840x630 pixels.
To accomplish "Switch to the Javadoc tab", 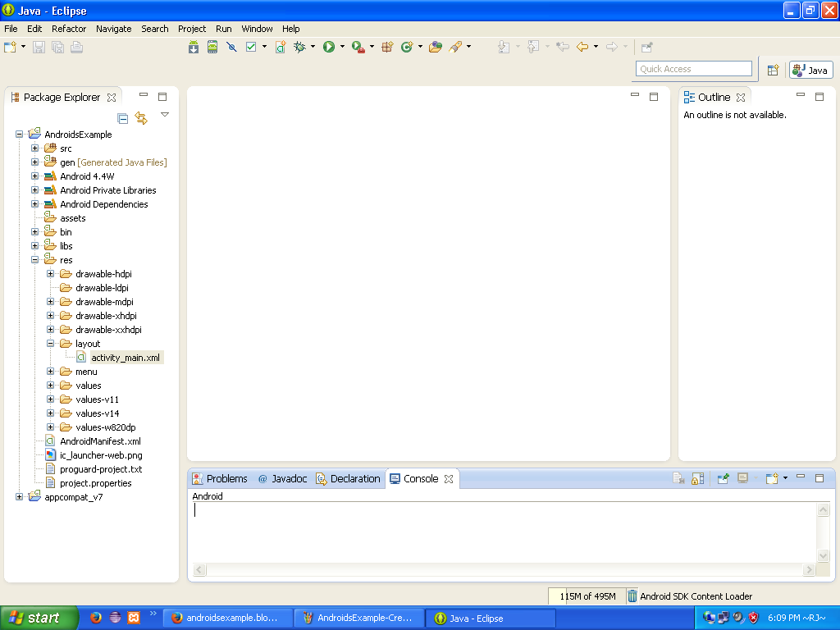I will 282,478.
